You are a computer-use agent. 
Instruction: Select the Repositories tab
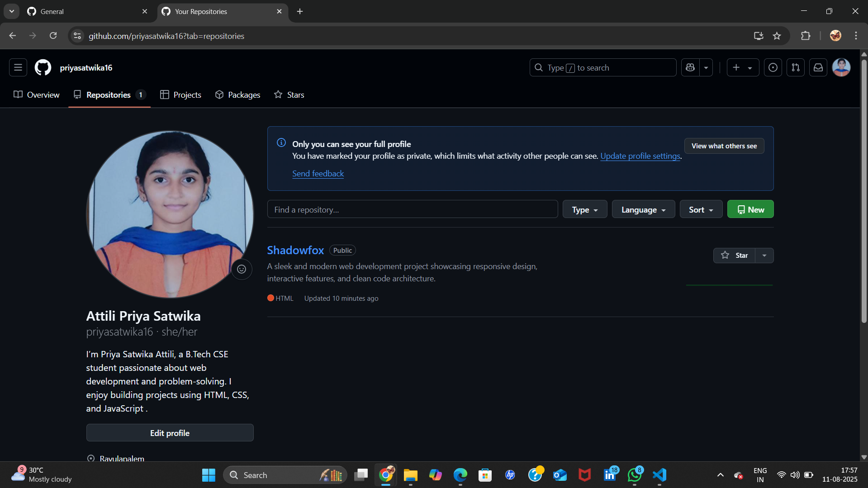point(109,95)
